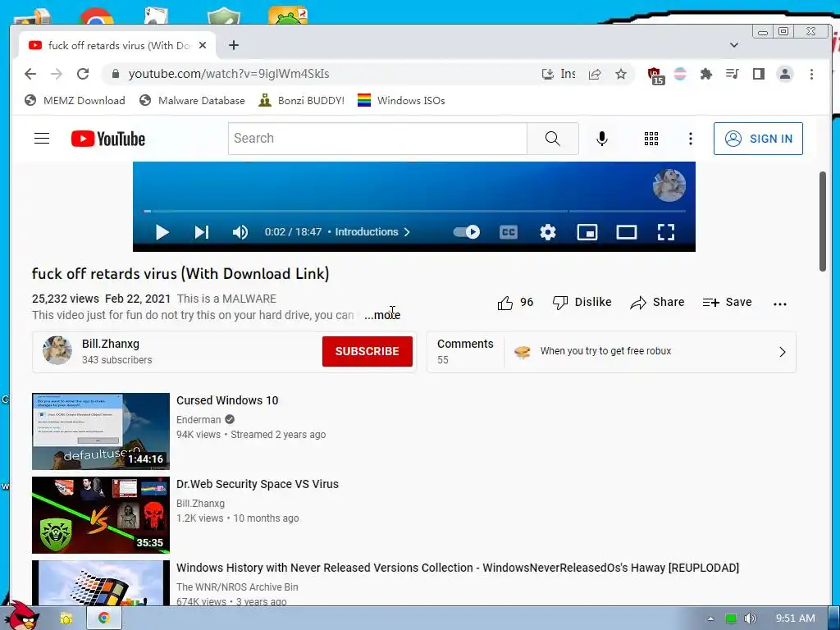
Task: Open the MEMZ Download bookmark
Action: [x=75, y=101]
